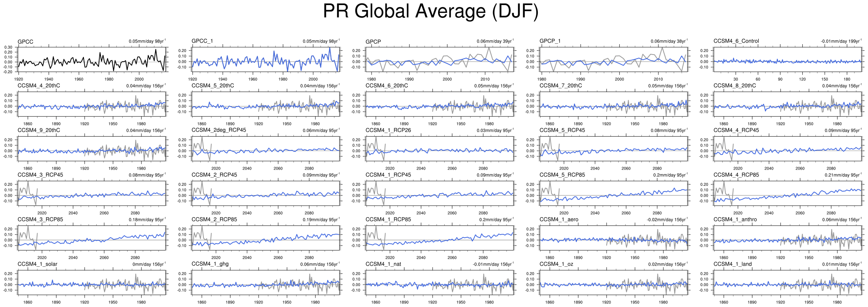Click the CCSM4_1_aero panel title

click(x=559, y=220)
